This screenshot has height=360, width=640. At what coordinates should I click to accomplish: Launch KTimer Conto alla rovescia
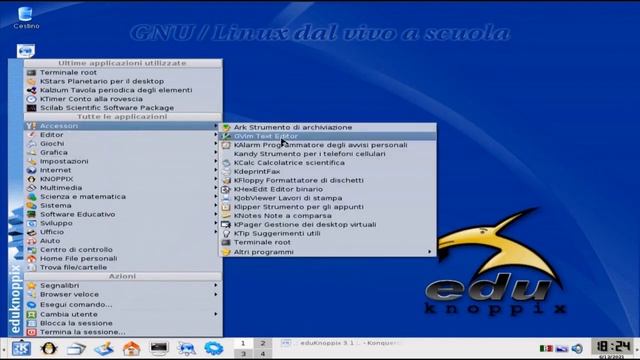[123, 99]
